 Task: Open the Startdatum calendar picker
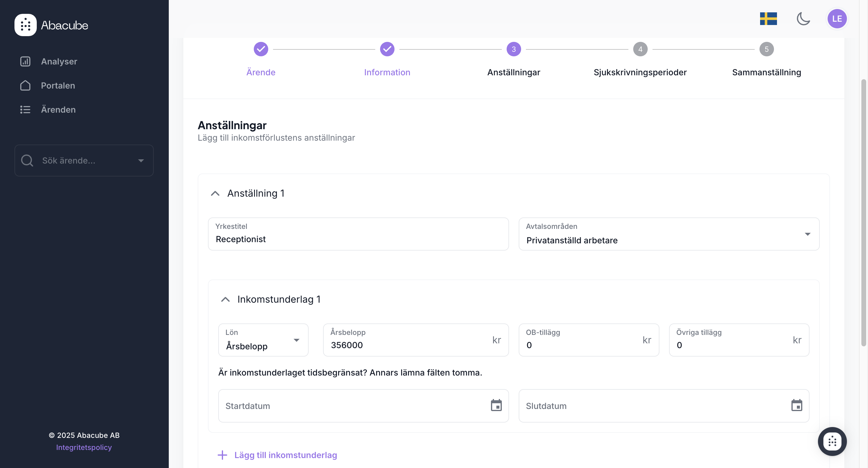pos(496,405)
